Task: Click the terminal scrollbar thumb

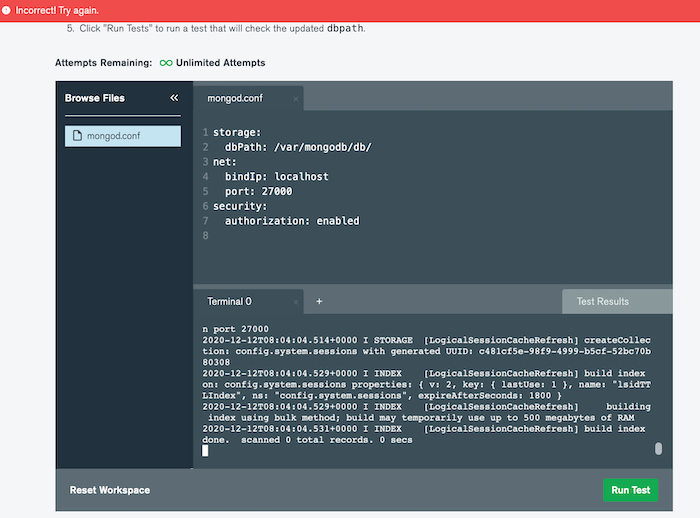Action: pos(658,449)
